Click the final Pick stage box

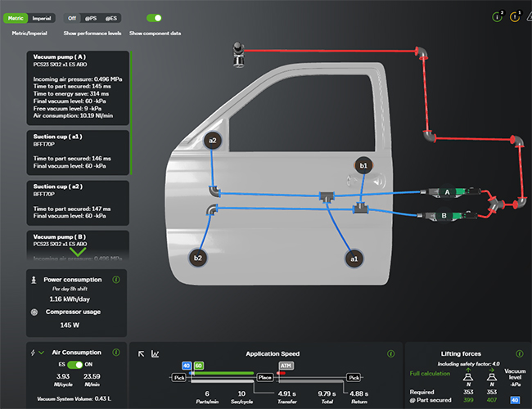(354, 377)
